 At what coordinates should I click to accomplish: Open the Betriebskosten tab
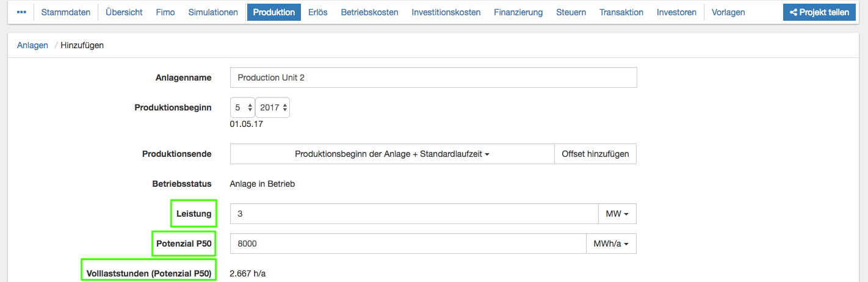(x=369, y=12)
